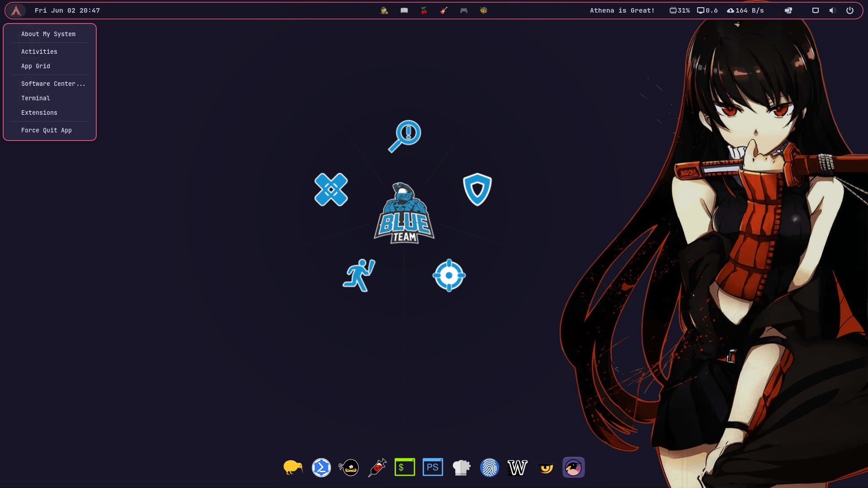Click the crosshair target icon below Blue Team logo
The height and width of the screenshot is (488, 868).
pyautogui.click(x=449, y=275)
